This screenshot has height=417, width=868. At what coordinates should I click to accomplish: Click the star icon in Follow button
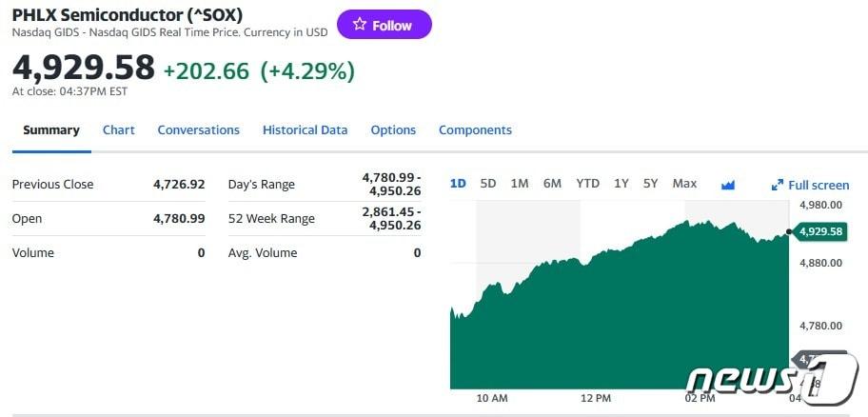pos(359,25)
